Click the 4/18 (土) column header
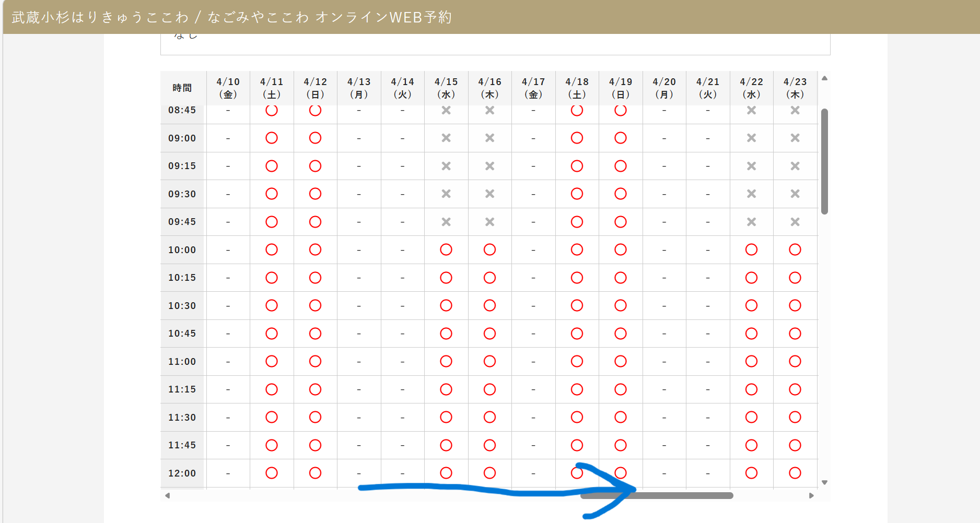980x523 pixels. tap(577, 88)
